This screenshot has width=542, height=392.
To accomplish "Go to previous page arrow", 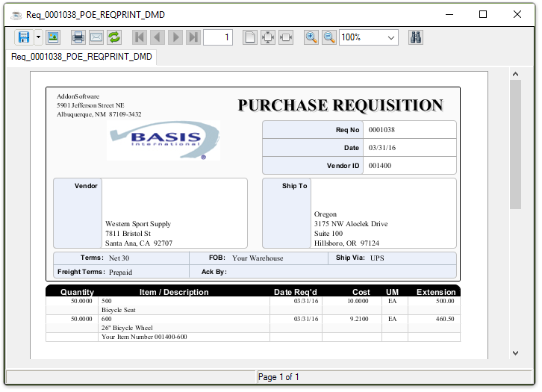I will coord(158,37).
